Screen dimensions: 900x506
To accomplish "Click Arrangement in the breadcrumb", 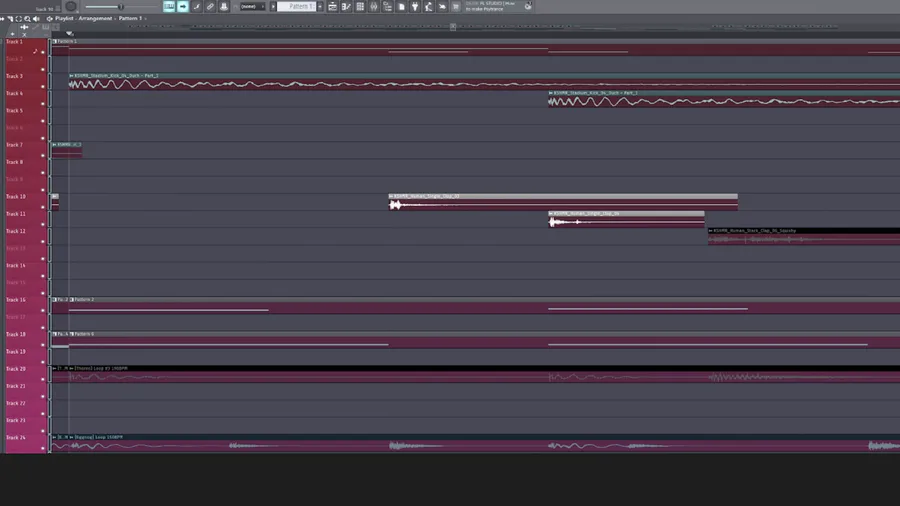I will click(95, 18).
